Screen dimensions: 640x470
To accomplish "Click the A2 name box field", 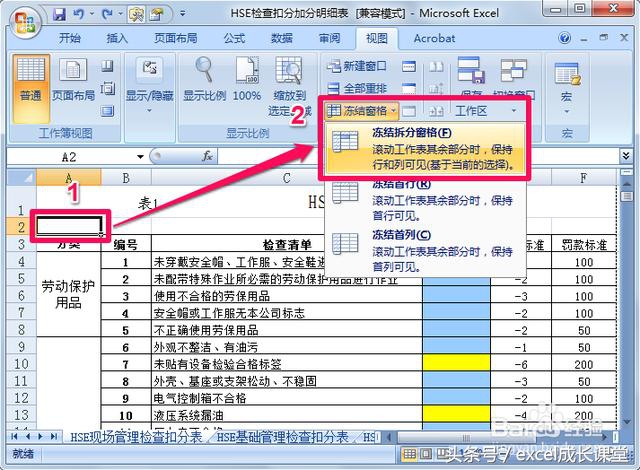I will pyautogui.click(x=70, y=157).
